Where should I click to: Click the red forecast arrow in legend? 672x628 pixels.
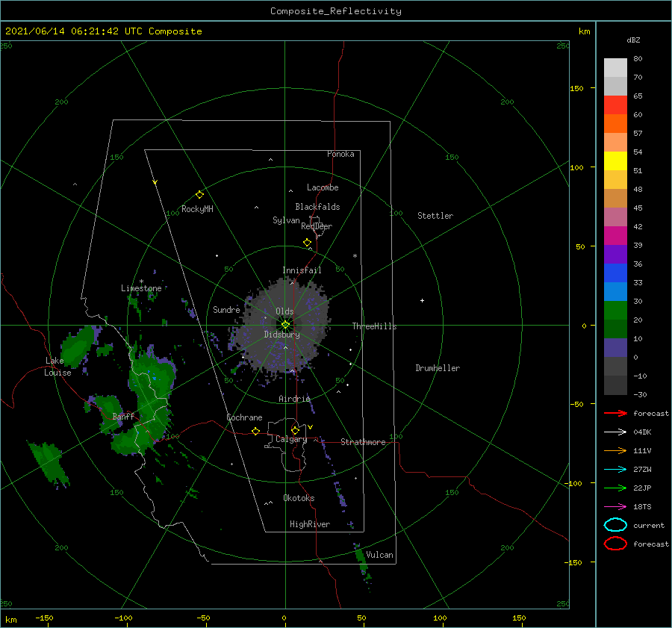tap(615, 413)
